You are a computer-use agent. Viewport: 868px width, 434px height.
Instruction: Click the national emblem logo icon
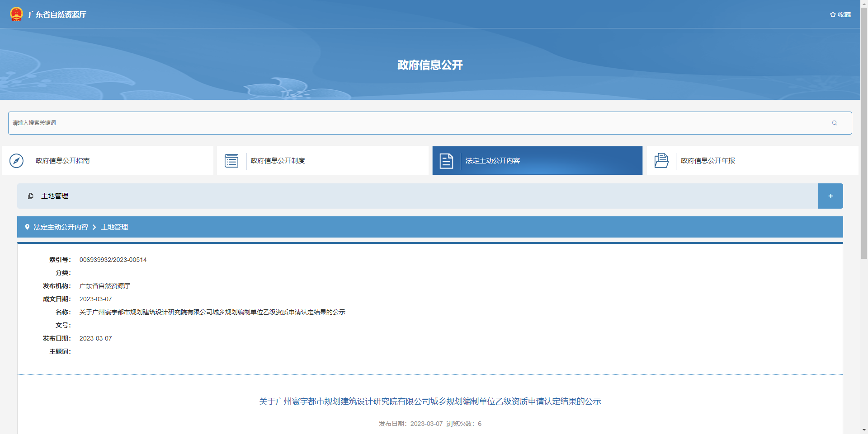coord(16,14)
